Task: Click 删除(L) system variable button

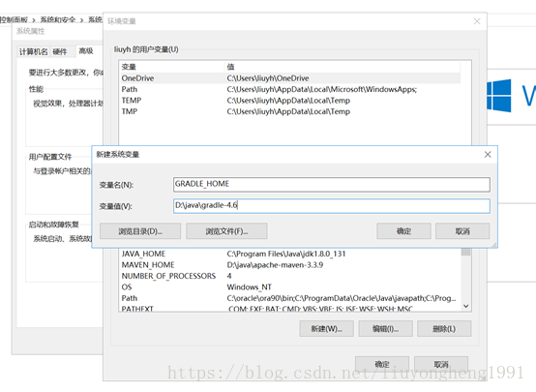Action: click(444, 329)
